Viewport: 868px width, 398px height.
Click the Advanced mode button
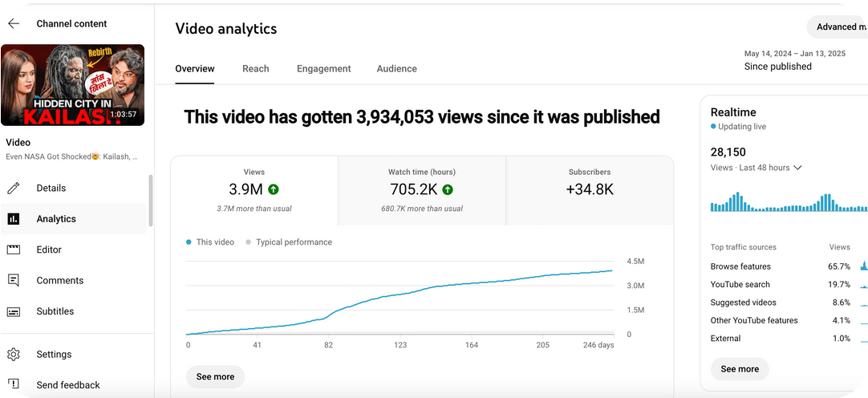point(839,26)
